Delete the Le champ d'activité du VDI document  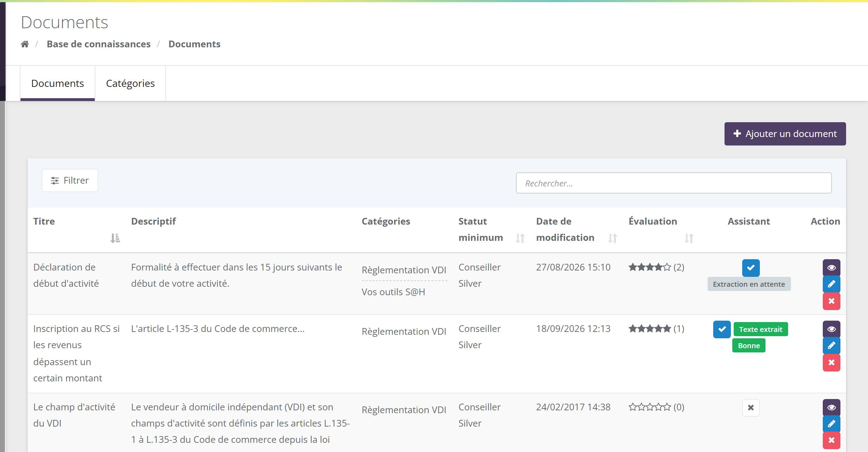click(831, 440)
